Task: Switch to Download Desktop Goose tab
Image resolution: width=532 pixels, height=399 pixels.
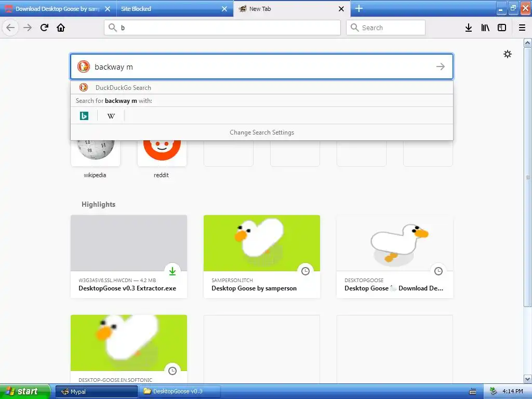Action: 58,9
